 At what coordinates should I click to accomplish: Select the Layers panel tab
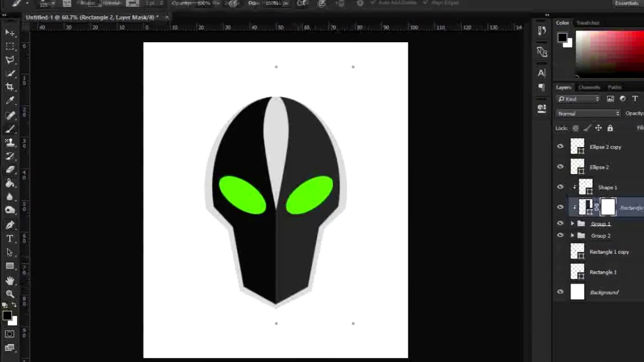[x=563, y=87]
